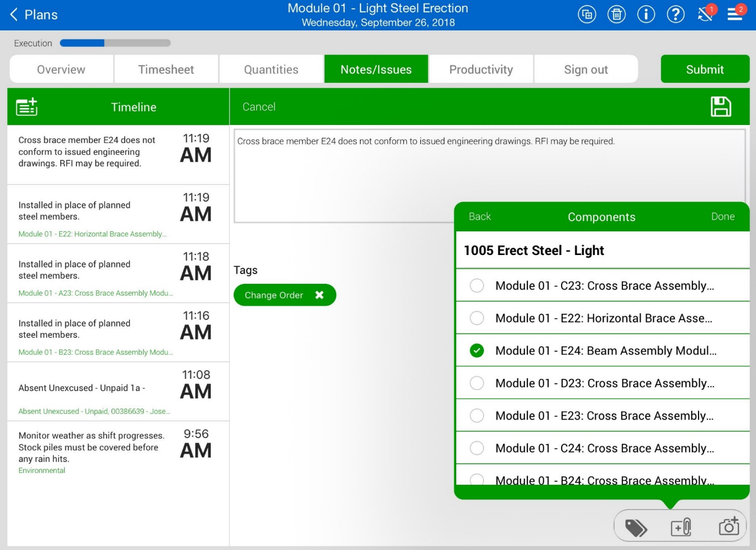
Task: Click the help question mark icon
Action: pyautogui.click(x=675, y=15)
